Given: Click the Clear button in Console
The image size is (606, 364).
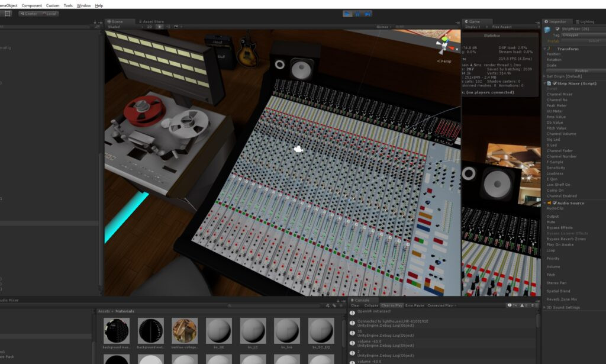Looking at the screenshot, I should (355, 305).
